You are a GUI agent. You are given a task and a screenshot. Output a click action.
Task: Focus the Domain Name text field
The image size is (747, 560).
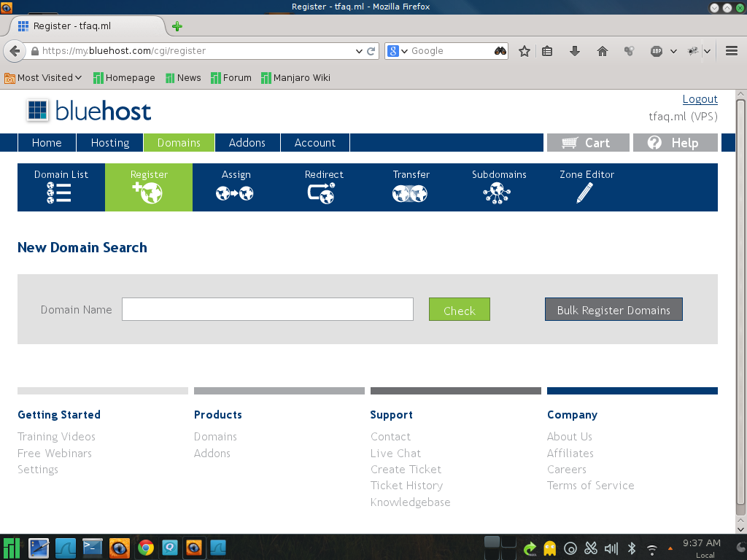click(267, 309)
